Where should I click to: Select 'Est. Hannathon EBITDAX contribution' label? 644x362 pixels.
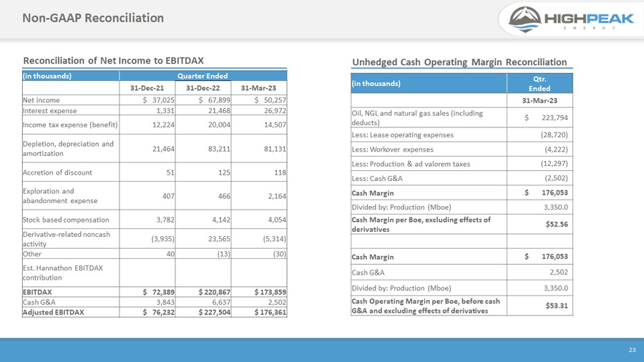[x=63, y=273]
